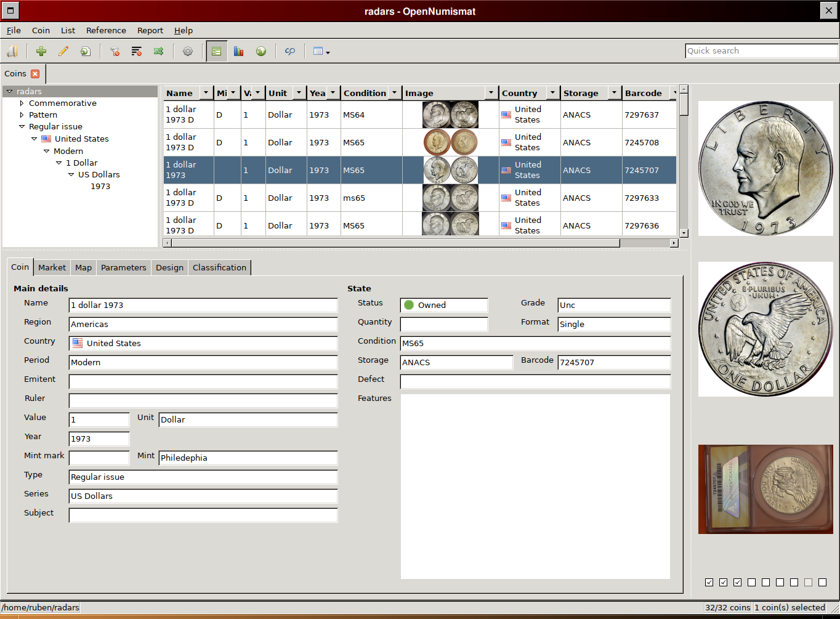Collapse the US Dollars tree node
Image resolution: width=840 pixels, height=619 pixels.
[x=71, y=174]
